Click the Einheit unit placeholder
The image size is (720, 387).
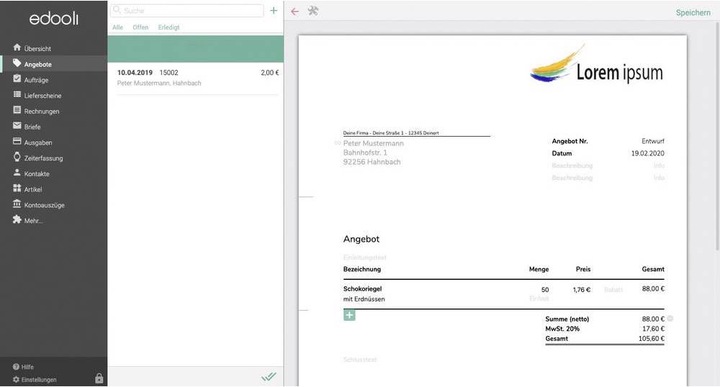(x=539, y=299)
